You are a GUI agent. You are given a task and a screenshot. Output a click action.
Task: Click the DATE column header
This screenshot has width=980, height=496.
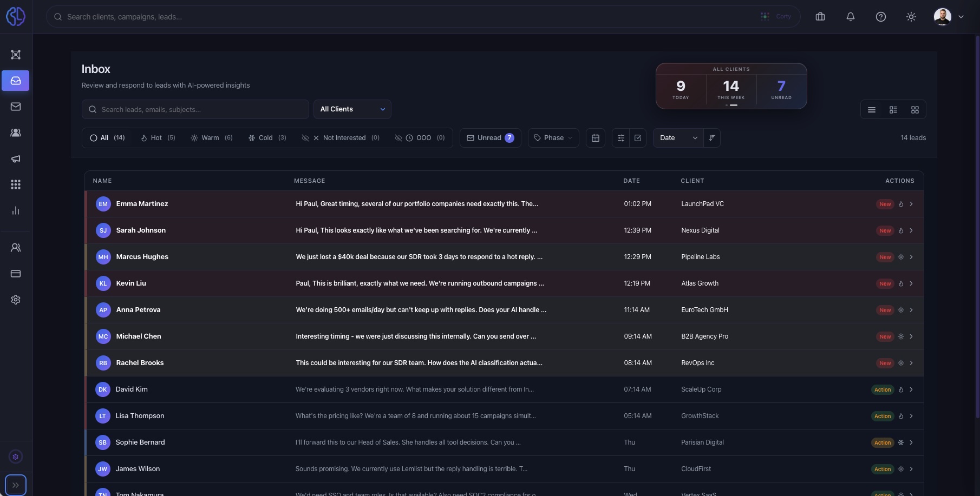coord(631,181)
